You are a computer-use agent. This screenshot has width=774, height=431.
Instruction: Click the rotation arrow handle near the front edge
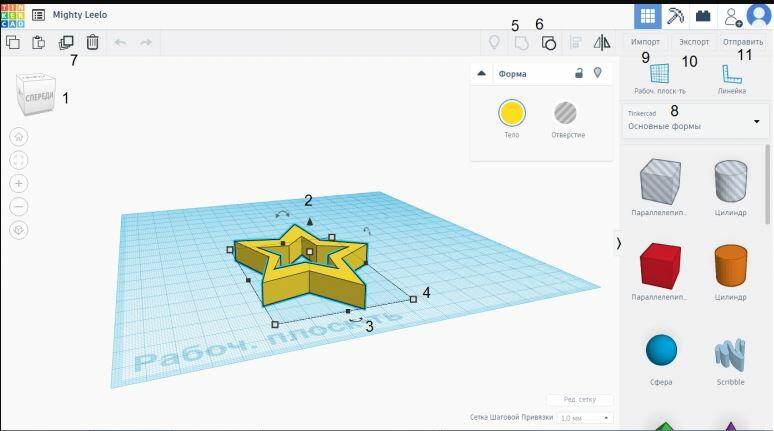click(x=356, y=320)
